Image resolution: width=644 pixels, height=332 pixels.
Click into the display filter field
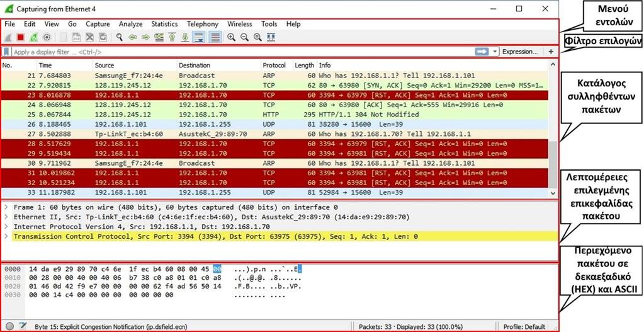242,52
